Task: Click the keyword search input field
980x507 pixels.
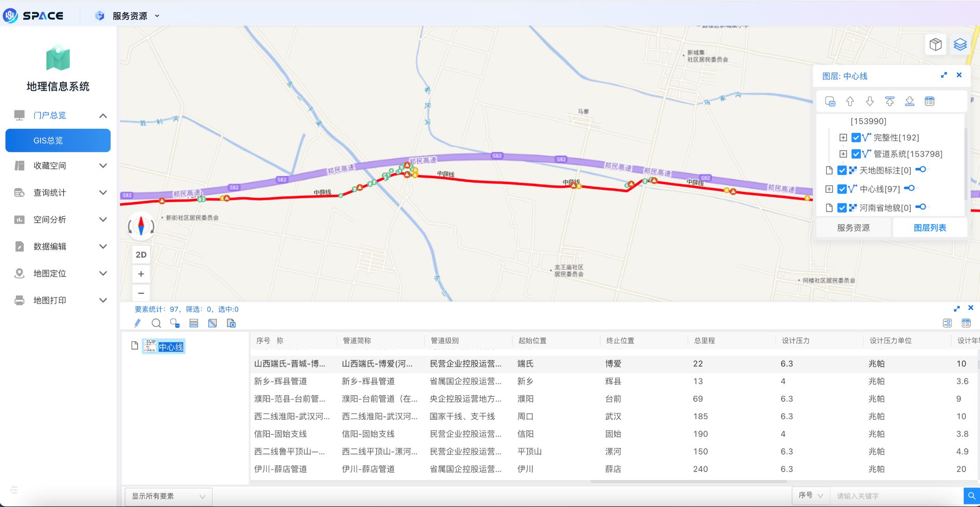Action: pos(895,496)
